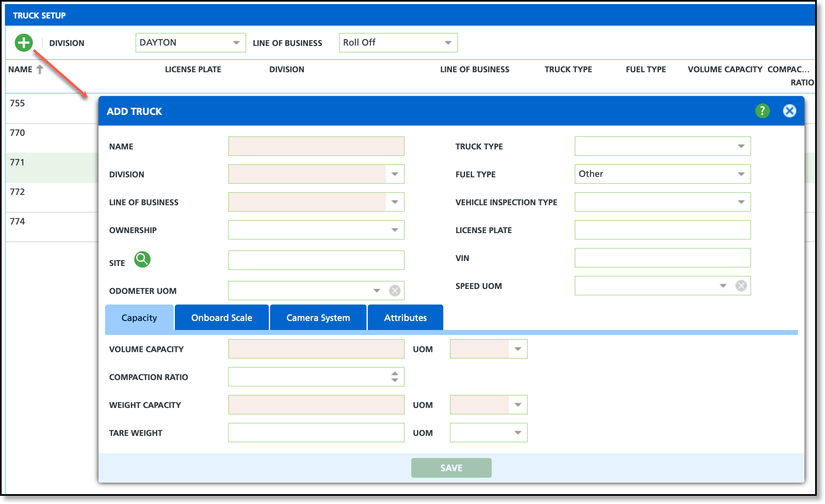Increase the Compaction Ratio stepper
The width and height of the screenshot is (825, 504).
point(394,373)
